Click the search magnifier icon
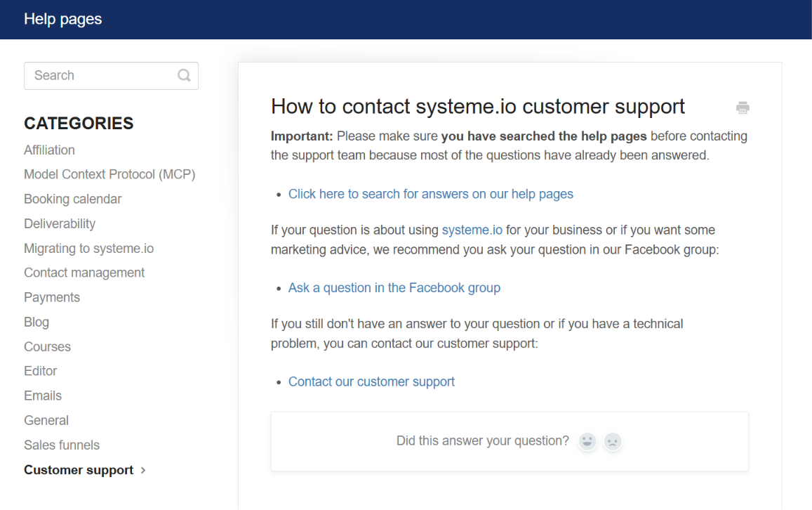 click(x=184, y=76)
